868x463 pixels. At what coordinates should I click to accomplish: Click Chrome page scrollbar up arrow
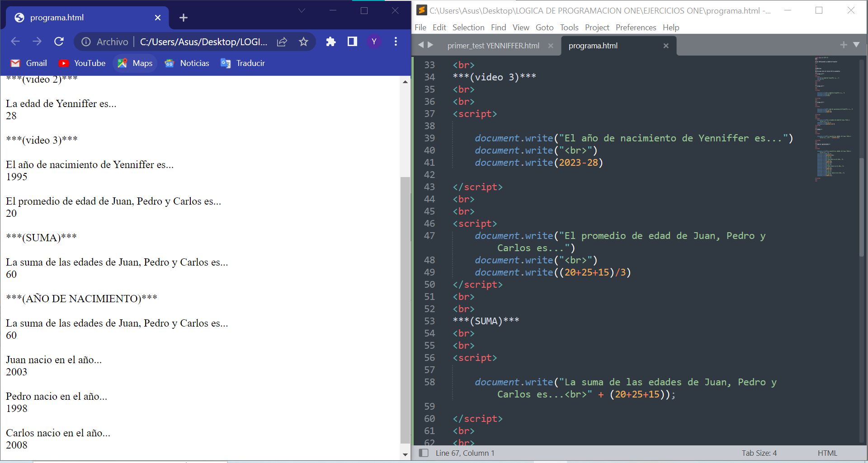click(x=405, y=82)
